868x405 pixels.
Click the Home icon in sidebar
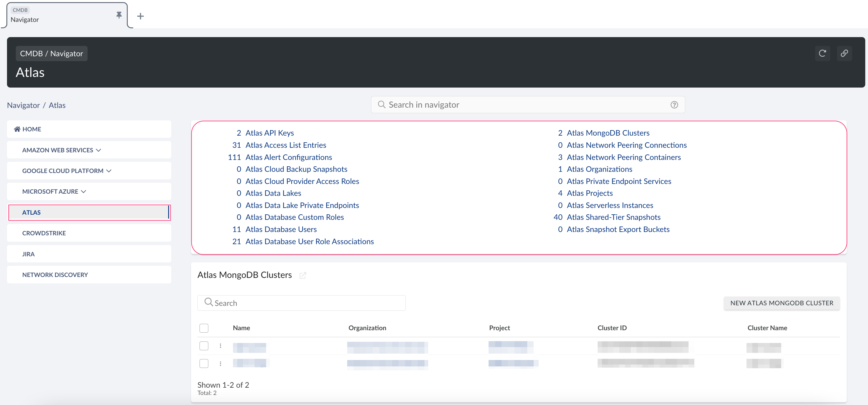click(x=16, y=129)
